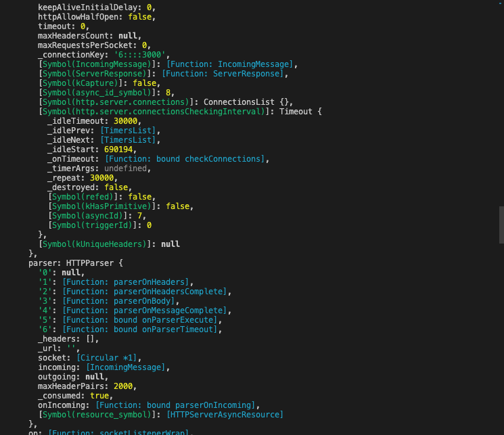504x435 pixels.
Task: Click '[Function: bound onParserExecute]' text
Action: pyautogui.click(x=139, y=320)
